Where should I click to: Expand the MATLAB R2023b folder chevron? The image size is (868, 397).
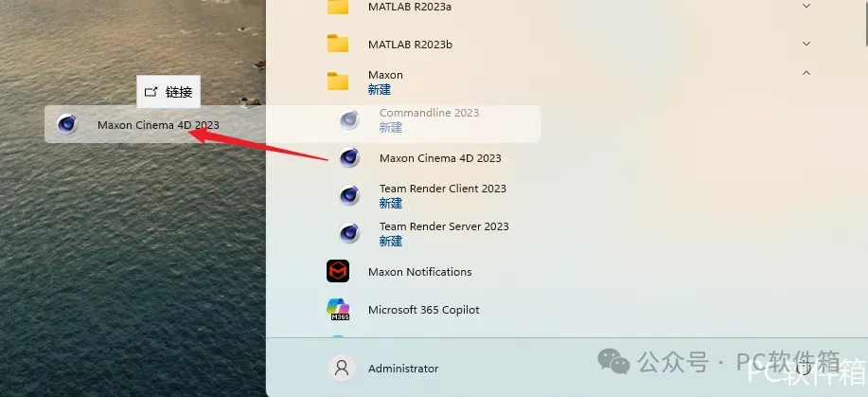(806, 44)
